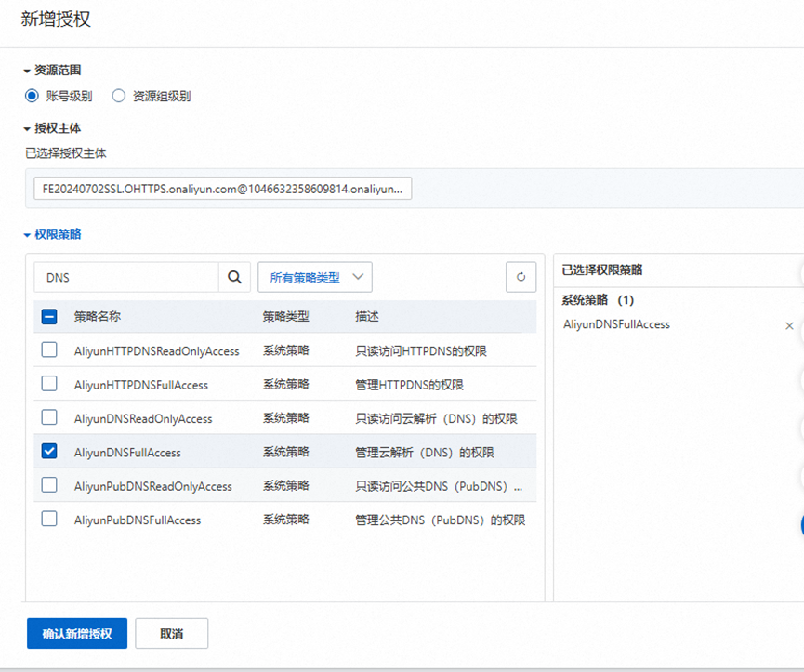Select the 账号级别 radio button
The image size is (804, 672).
coord(32,96)
